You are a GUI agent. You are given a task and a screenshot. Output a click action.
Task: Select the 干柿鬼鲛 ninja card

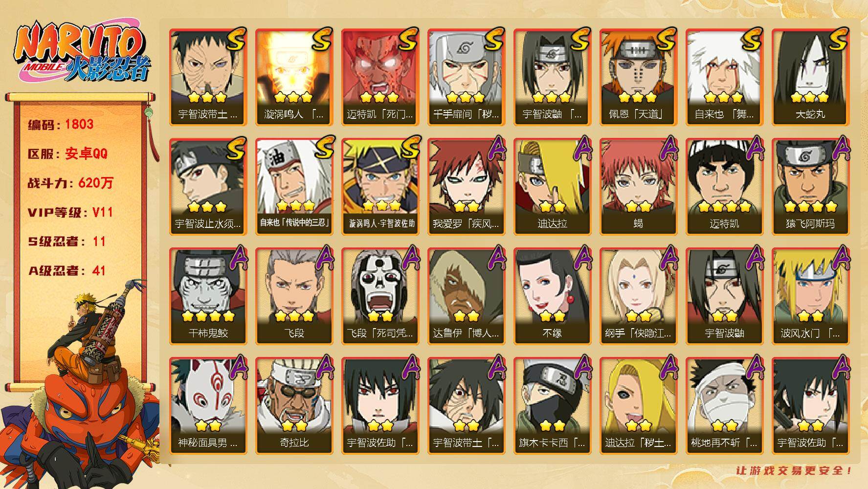tap(208, 296)
